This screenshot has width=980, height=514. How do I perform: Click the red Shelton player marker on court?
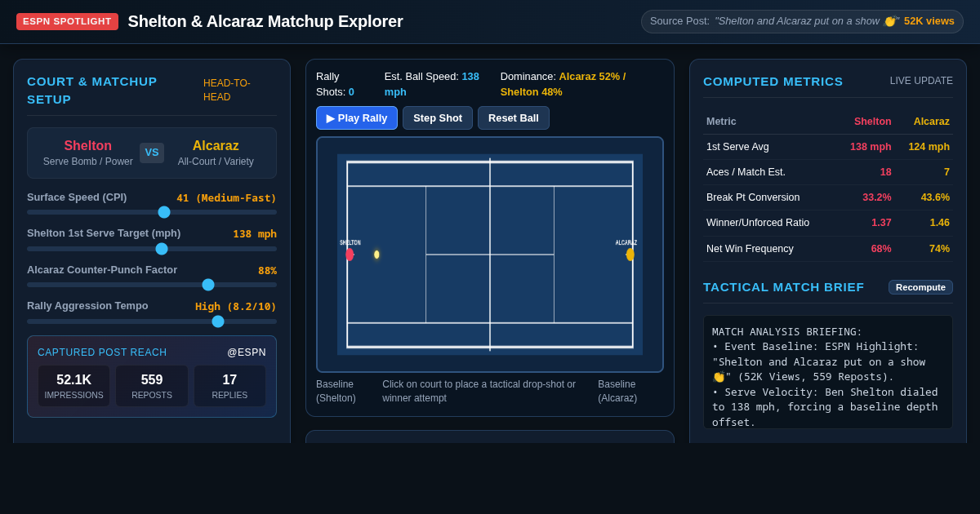(x=350, y=255)
